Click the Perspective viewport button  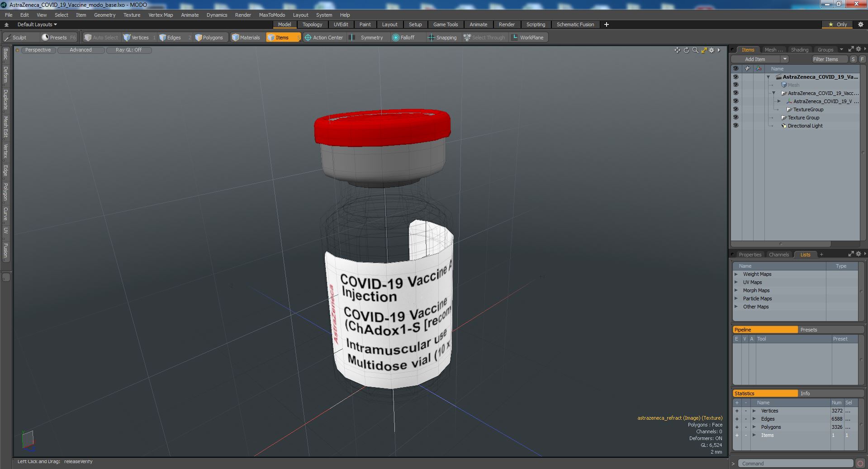(38, 50)
